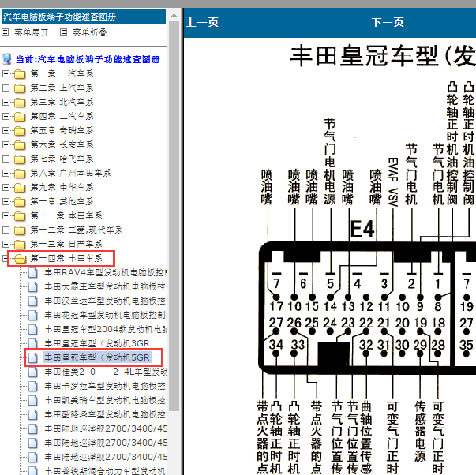Click folder icon of 第十一章 本田车系
The image size is (476, 475).
tap(20, 215)
